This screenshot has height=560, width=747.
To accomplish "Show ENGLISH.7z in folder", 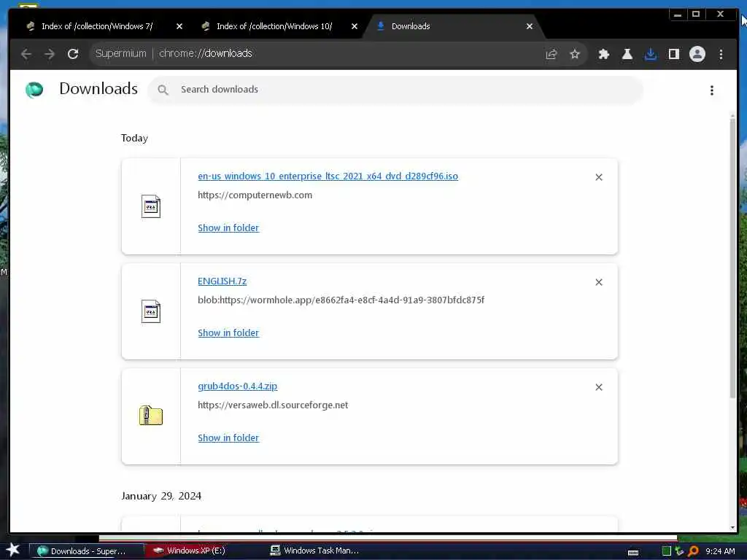I will pyautogui.click(x=228, y=332).
